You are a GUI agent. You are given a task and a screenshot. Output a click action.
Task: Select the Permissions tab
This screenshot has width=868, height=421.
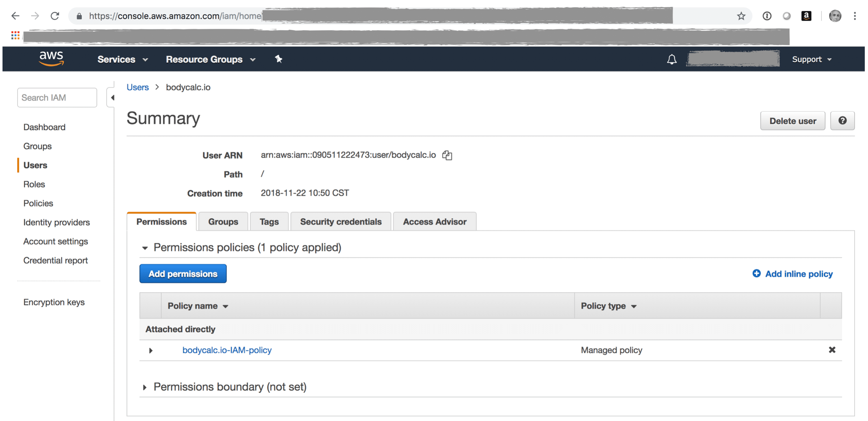pyautogui.click(x=161, y=222)
